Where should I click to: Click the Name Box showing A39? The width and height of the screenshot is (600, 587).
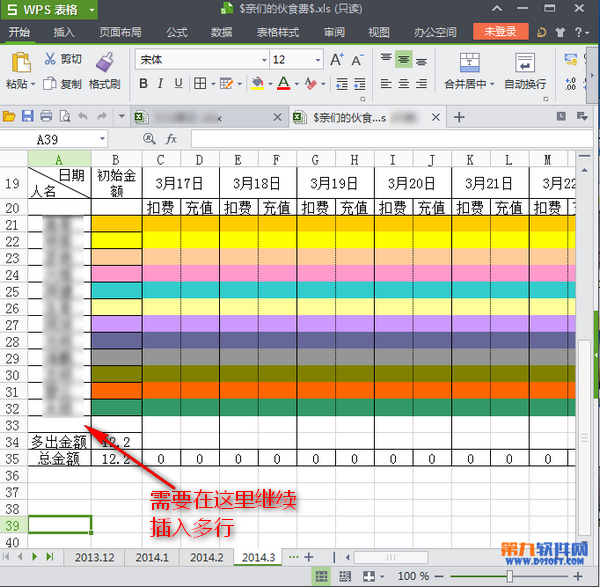(60, 139)
